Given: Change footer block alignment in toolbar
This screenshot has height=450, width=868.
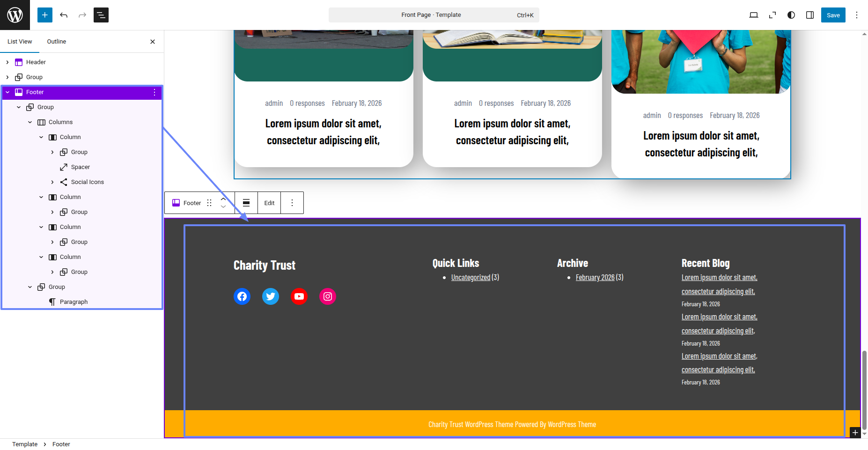Looking at the screenshot, I should (x=246, y=203).
